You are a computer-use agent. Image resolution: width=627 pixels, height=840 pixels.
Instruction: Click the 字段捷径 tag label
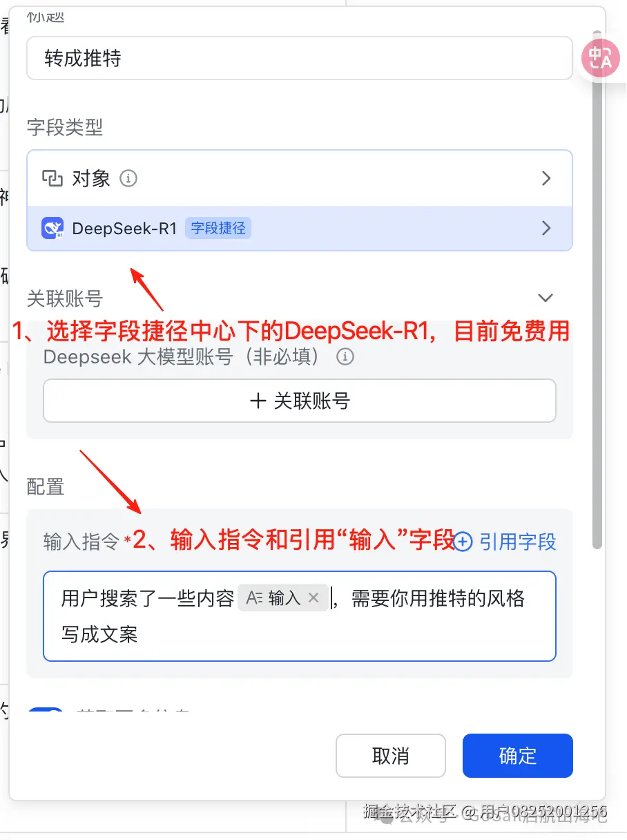[218, 228]
